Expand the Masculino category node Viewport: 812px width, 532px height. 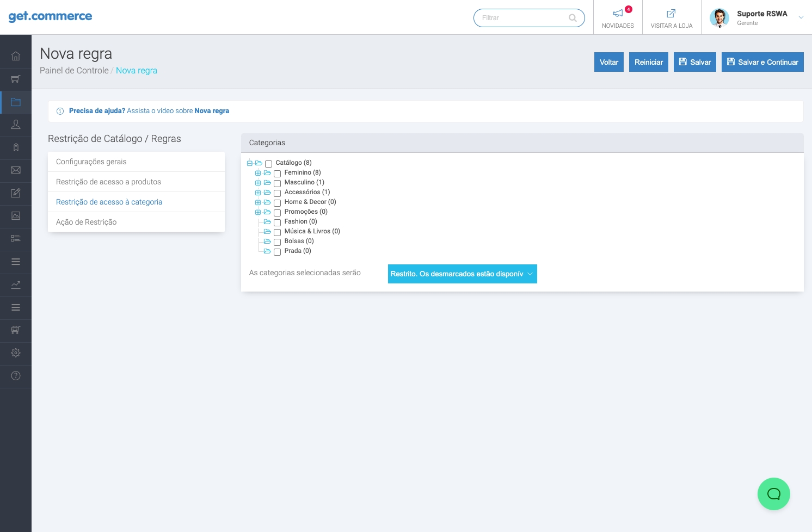pyautogui.click(x=258, y=183)
